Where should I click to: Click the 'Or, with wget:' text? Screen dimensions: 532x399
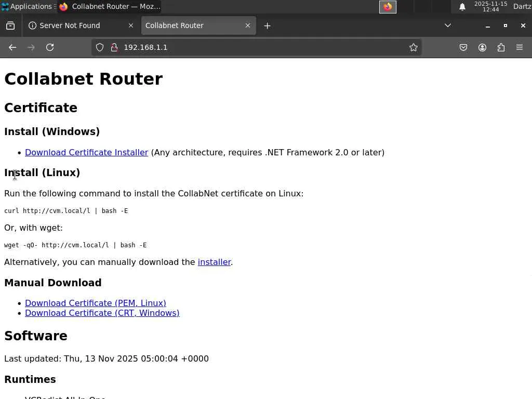pyautogui.click(x=33, y=228)
